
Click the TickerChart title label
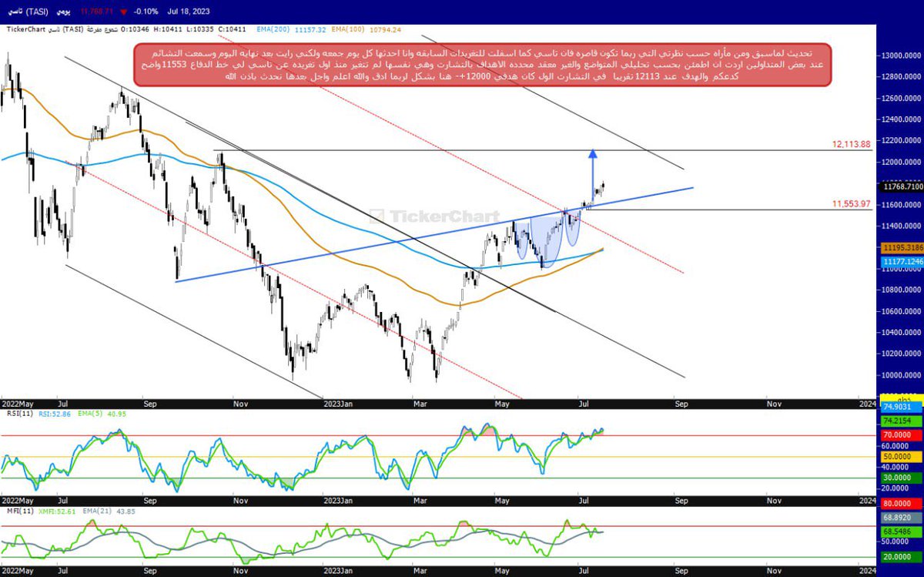point(26,29)
